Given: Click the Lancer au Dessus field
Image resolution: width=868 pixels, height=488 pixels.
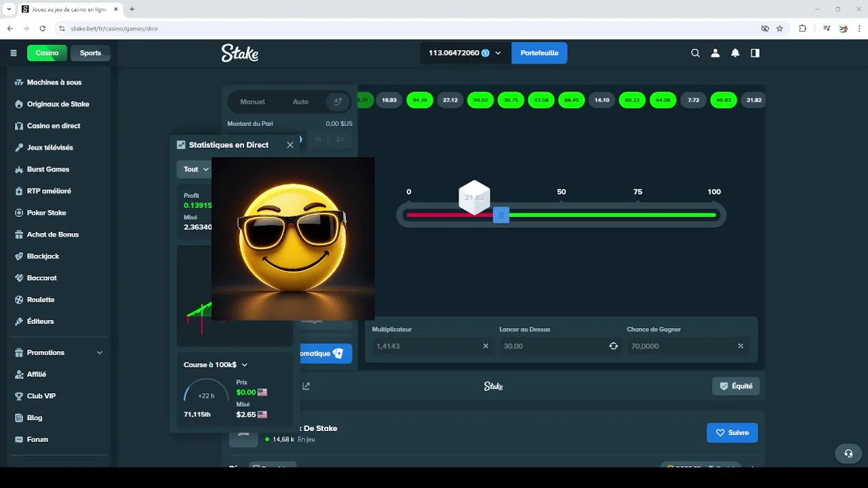Looking at the screenshot, I should tap(559, 346).
